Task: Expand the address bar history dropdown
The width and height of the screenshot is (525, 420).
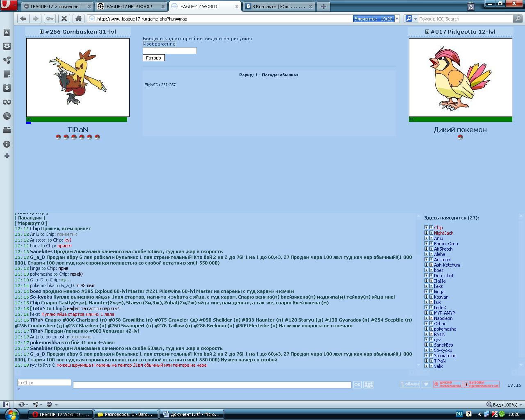Action: (397, 19)
